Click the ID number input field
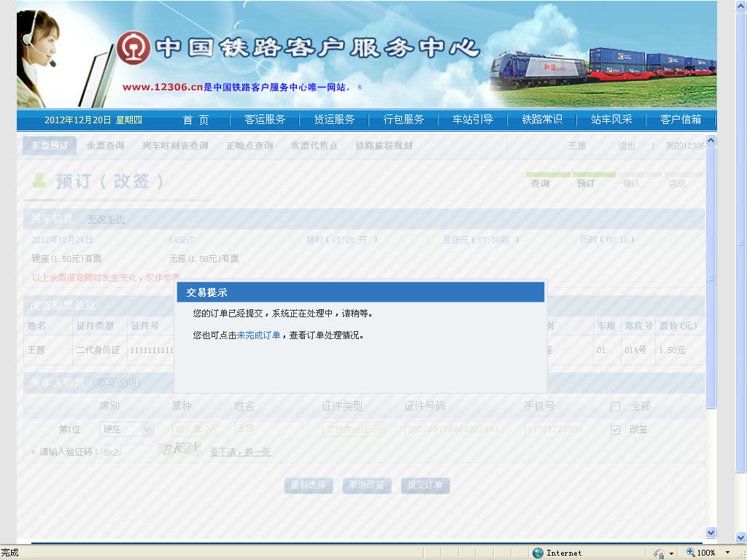This screenshot has height=560, width=747. pos(453,429)
